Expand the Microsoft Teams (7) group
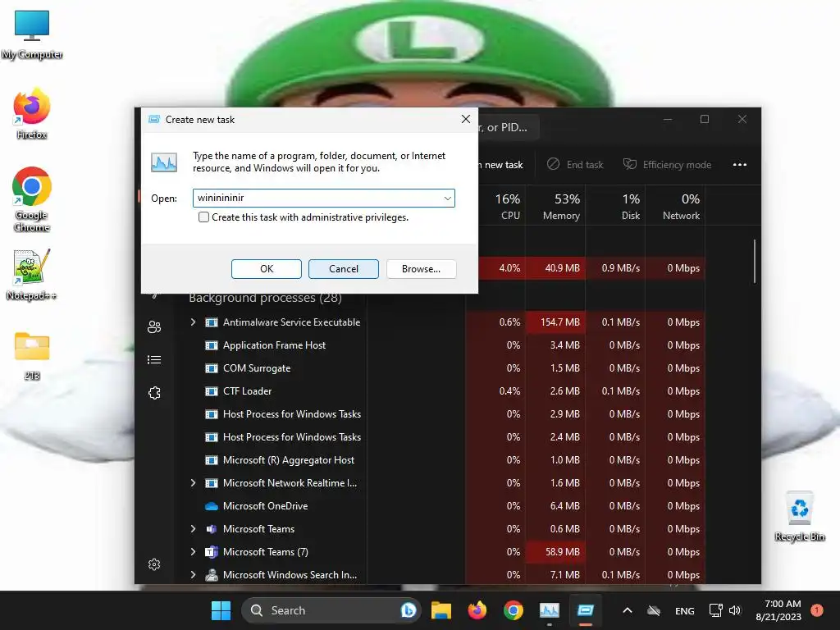 tap(193, 552)
